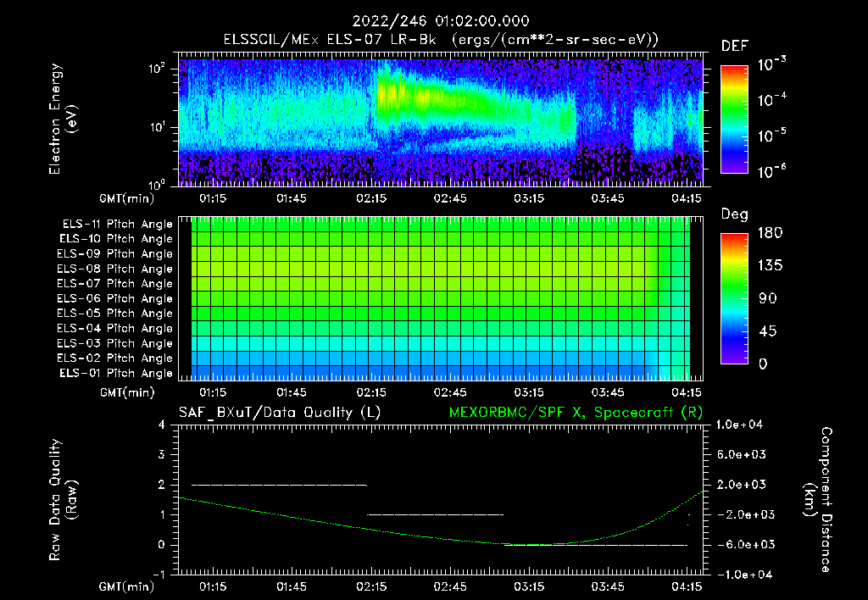The width and height of the screenshot is (868, 600).
Task: Click the 10^-3 value on DEF scale
Action: tap(771, 64)
